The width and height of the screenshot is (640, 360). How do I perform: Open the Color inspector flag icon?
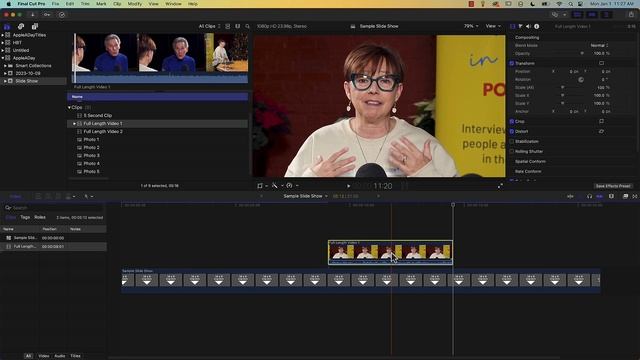tap(520, 26)
